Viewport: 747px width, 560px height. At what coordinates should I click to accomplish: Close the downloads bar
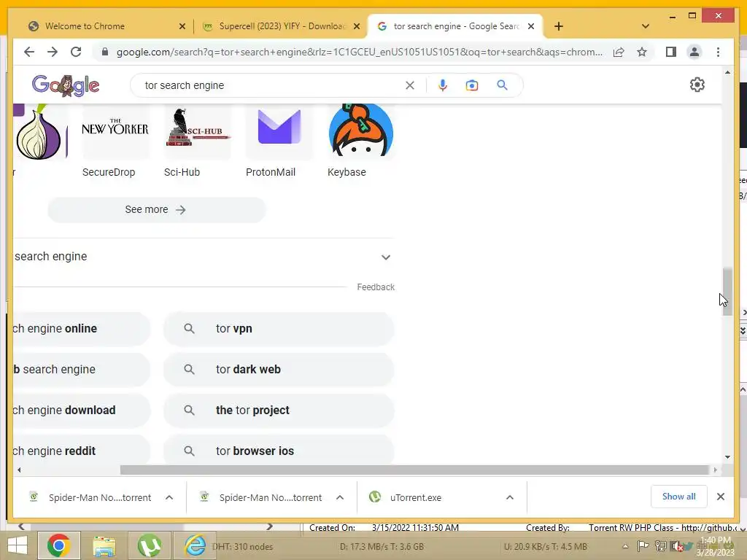[x=721, y=497]
